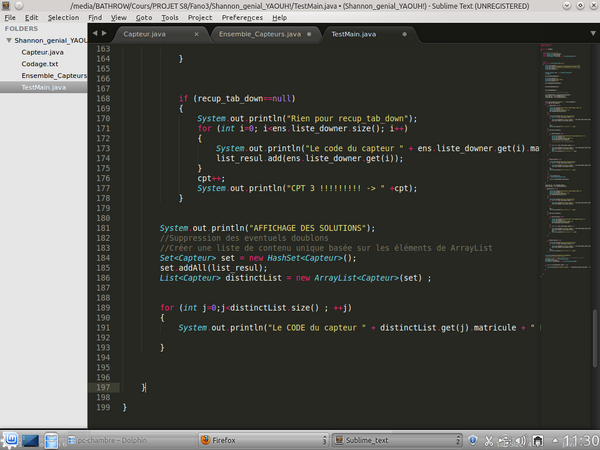This screenshot has width=600, height=450.
Task: Click the Firefox icon in the taskbar
Action: coord(206,440)
